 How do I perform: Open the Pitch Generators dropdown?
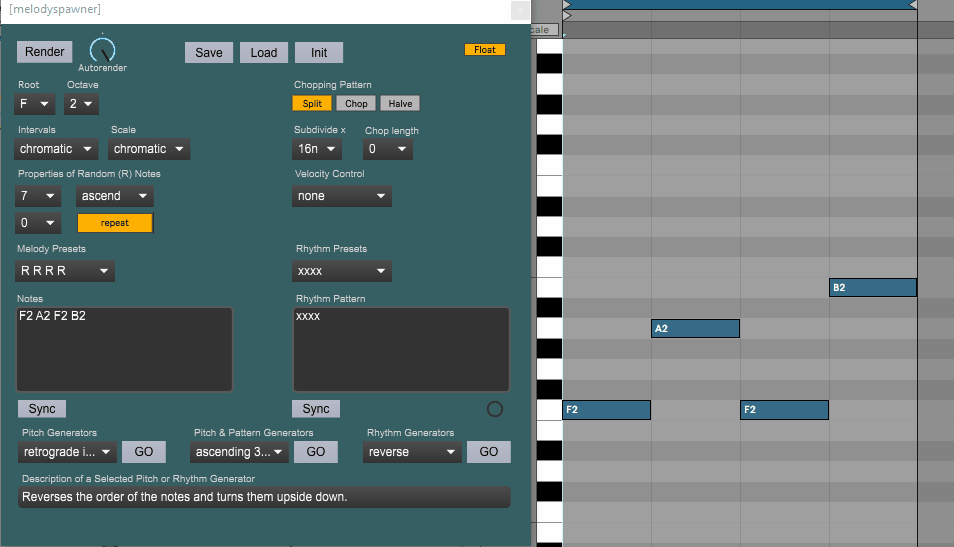click(x=67, y=452)
